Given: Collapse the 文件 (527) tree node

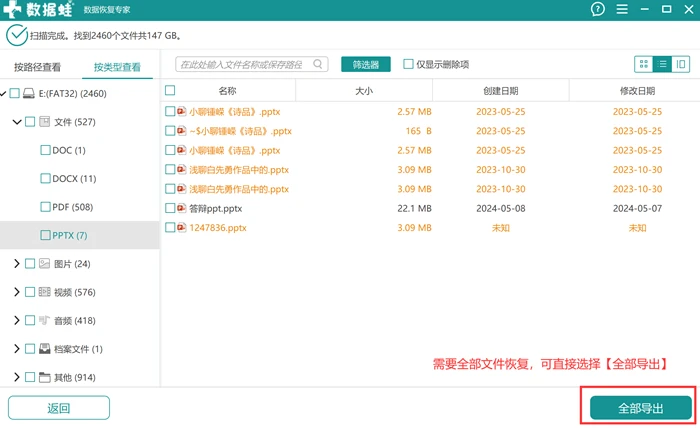Looking at the screenshot, I should click(x=17, y=121).
